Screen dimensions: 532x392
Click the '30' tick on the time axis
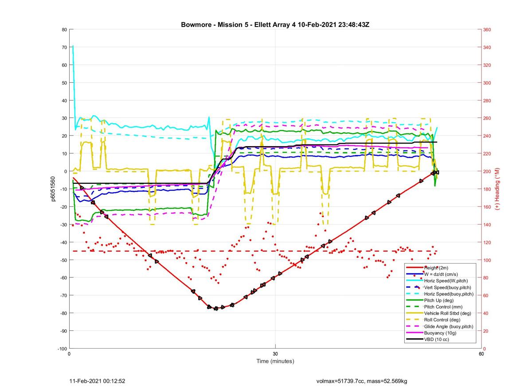(275, 353)
